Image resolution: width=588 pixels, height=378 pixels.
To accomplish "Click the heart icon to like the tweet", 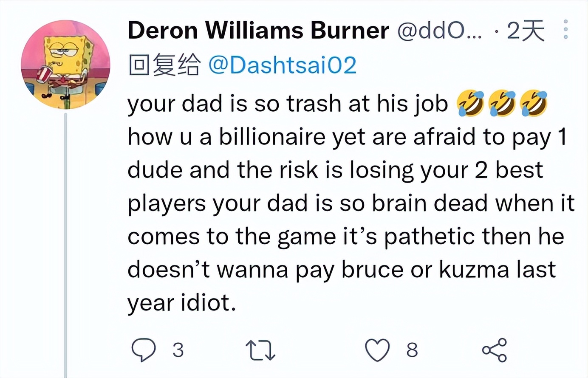I will click(378, 349).
